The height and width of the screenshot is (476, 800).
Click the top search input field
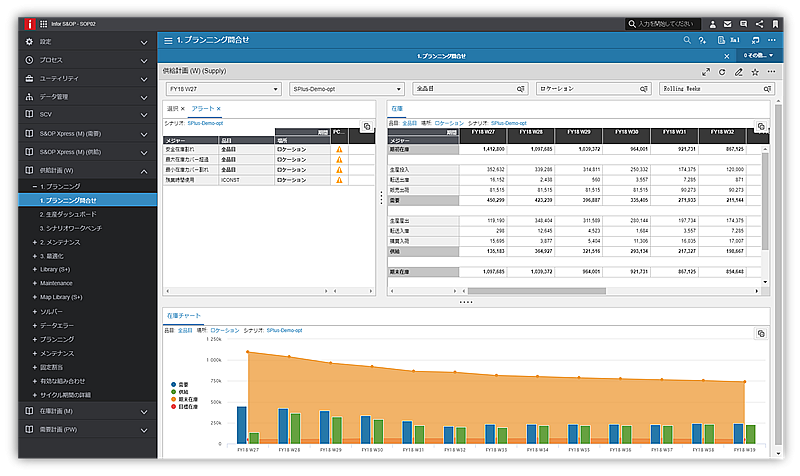tap(663, 24)
